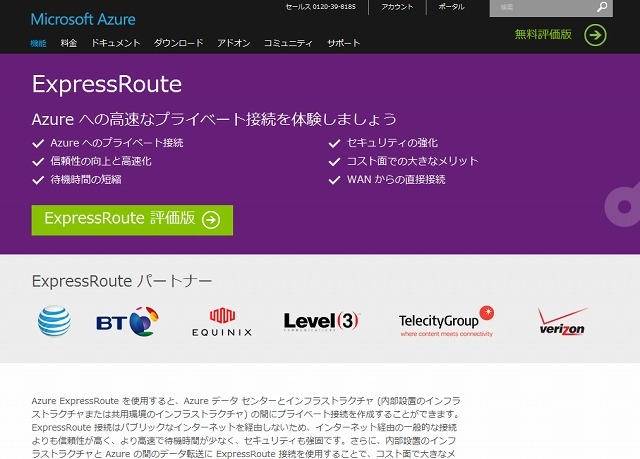Click the アカウント link

click(x=397, y=7)
